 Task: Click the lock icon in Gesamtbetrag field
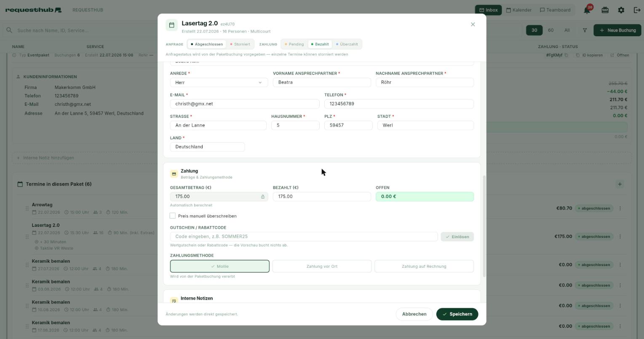point(263,196)
